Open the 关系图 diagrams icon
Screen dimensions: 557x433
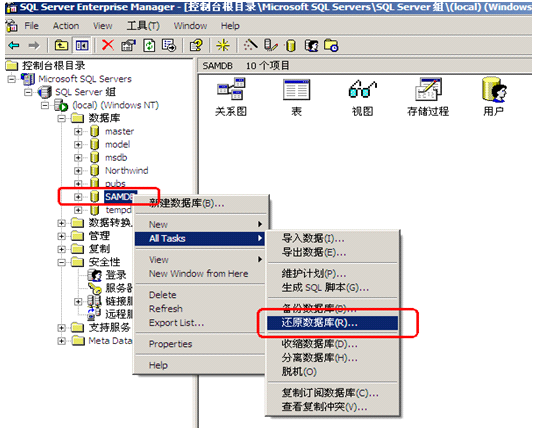click(231, 89)
